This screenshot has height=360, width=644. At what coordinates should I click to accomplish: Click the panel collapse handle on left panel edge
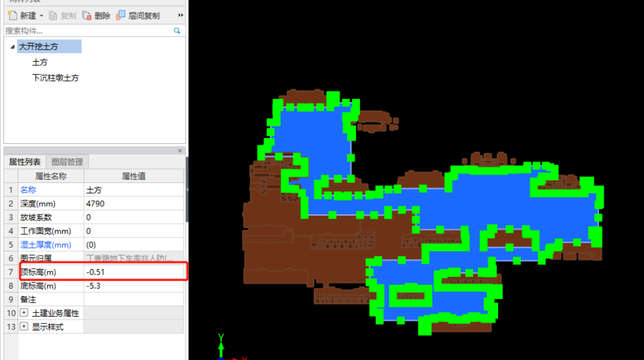pos(187,189)
